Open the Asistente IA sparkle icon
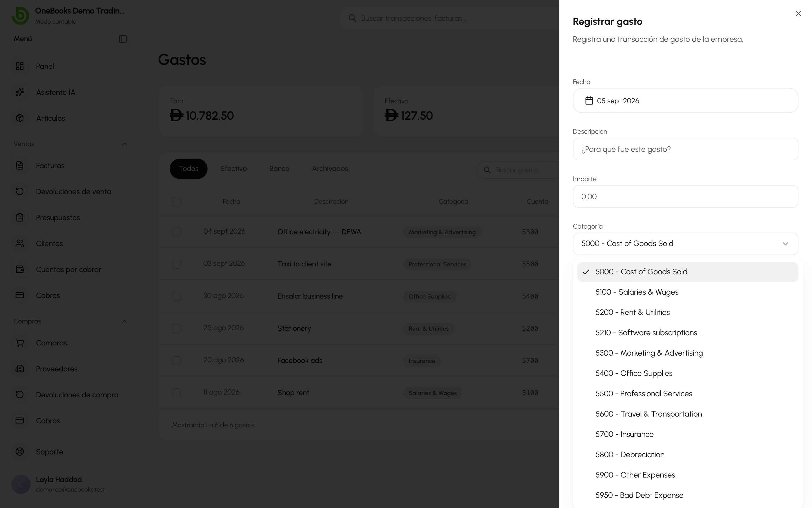 tap(20, 92)
